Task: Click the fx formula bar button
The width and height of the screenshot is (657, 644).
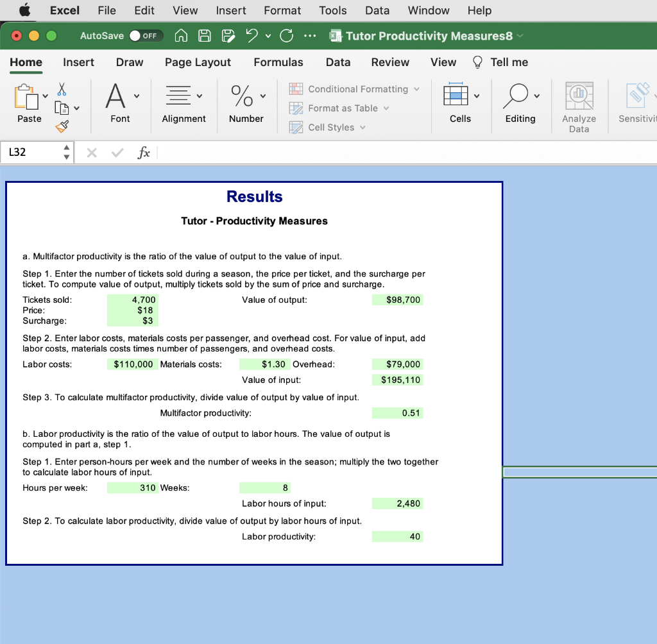Action: 144,152
